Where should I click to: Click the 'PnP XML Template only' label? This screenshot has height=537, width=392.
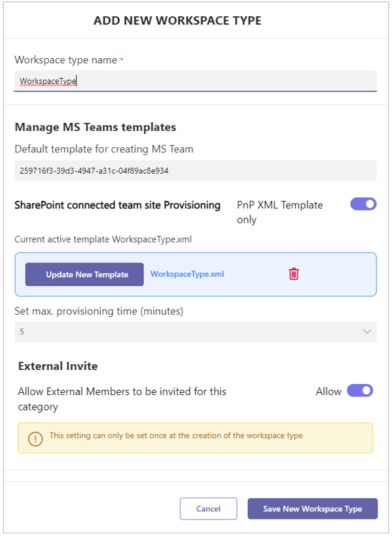pyautogui.click(x=279, y=212)
